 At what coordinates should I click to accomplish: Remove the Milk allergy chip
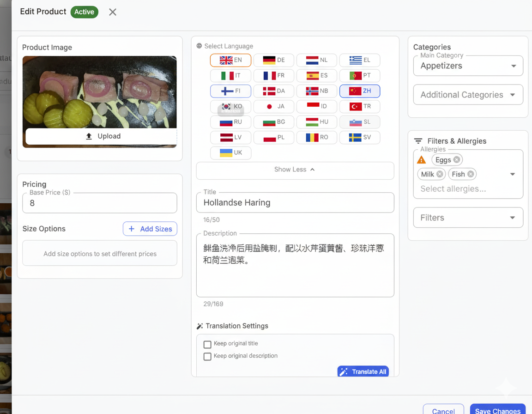pyautogui.click(x=440, y=174)
